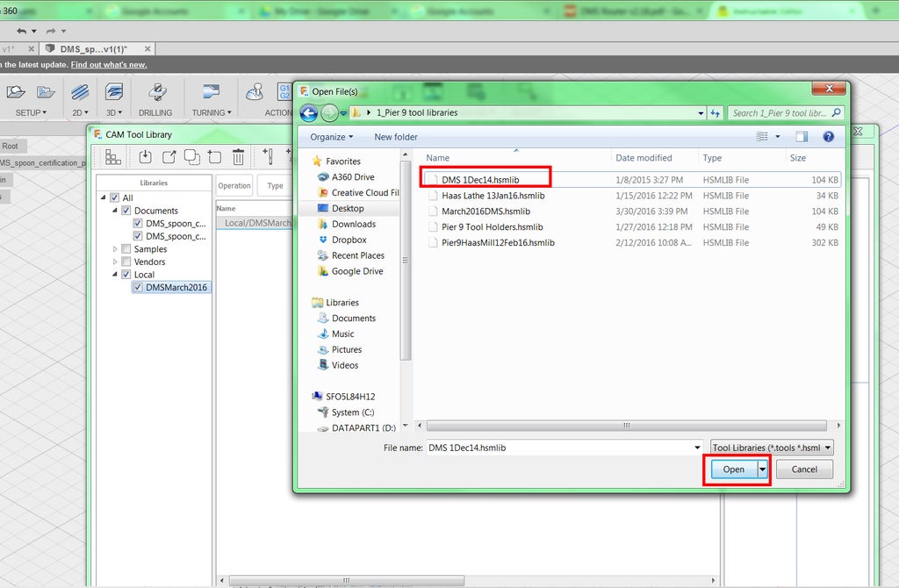The image size is (899, 588).
Task: Click the search magnifier in Open File dialog
Action: pyautogui.click(x=836, y=113)
